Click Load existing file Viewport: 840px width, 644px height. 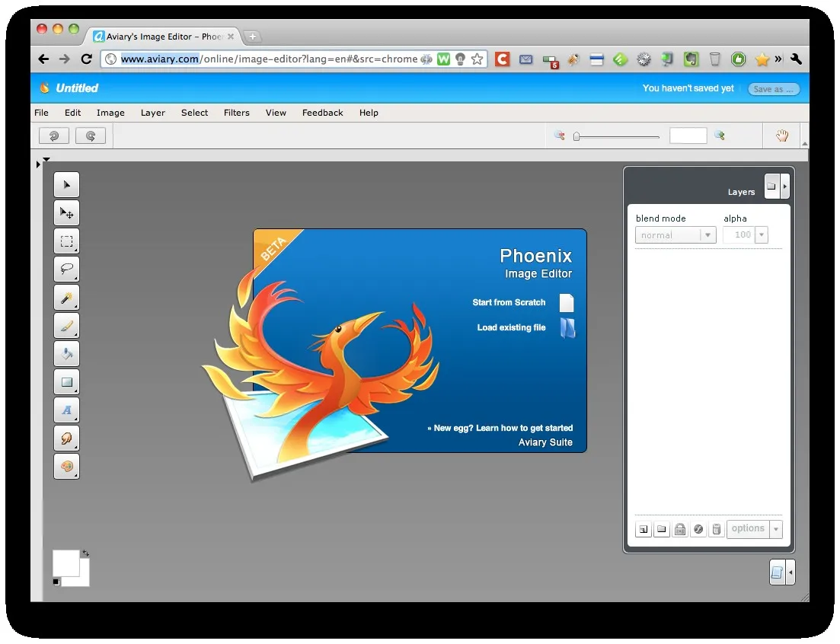[511, 327]
